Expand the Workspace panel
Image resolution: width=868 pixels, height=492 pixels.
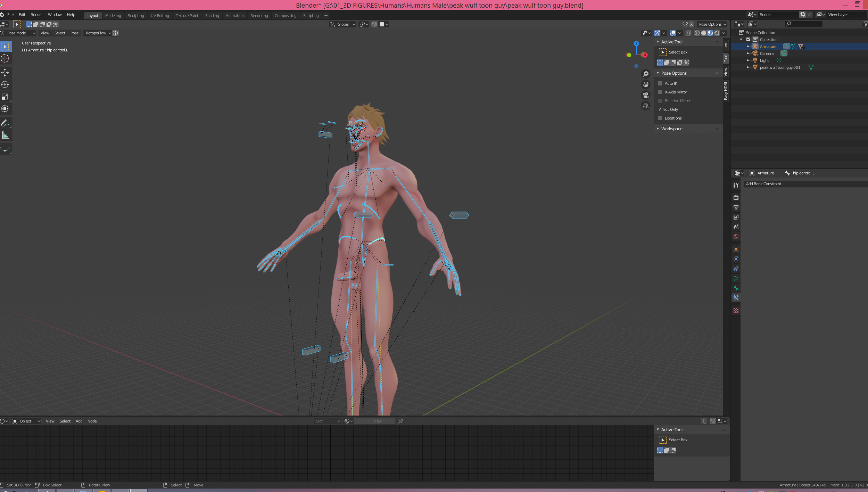671,129
